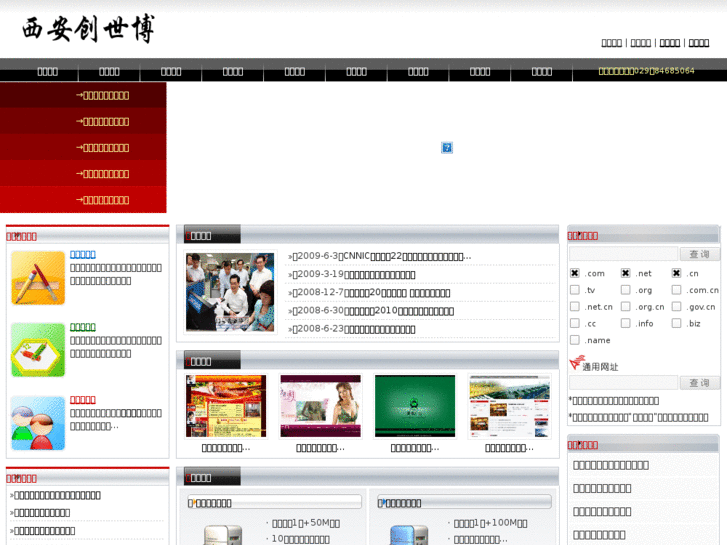Click the blue heading next to the pencil icon

(x=83, y=254)
